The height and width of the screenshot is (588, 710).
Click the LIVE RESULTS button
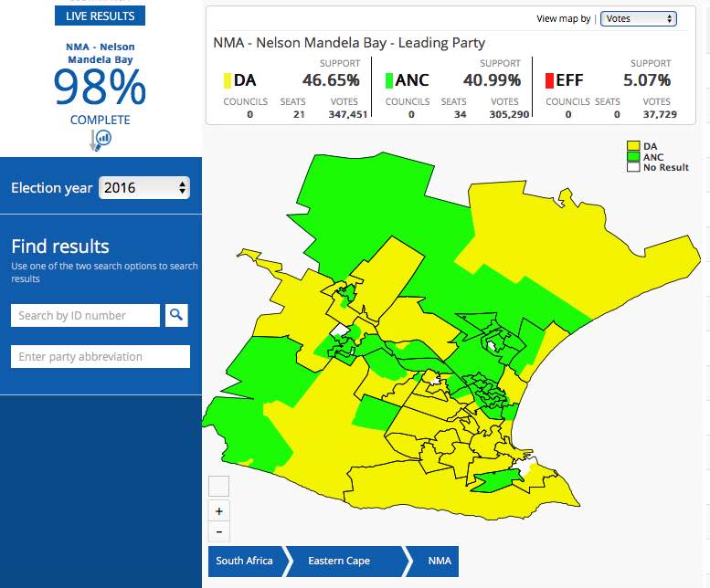coord(101,16)
